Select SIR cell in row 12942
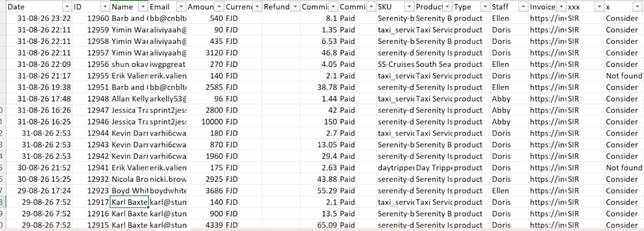 pyautogui.click(x=585, y=156)
